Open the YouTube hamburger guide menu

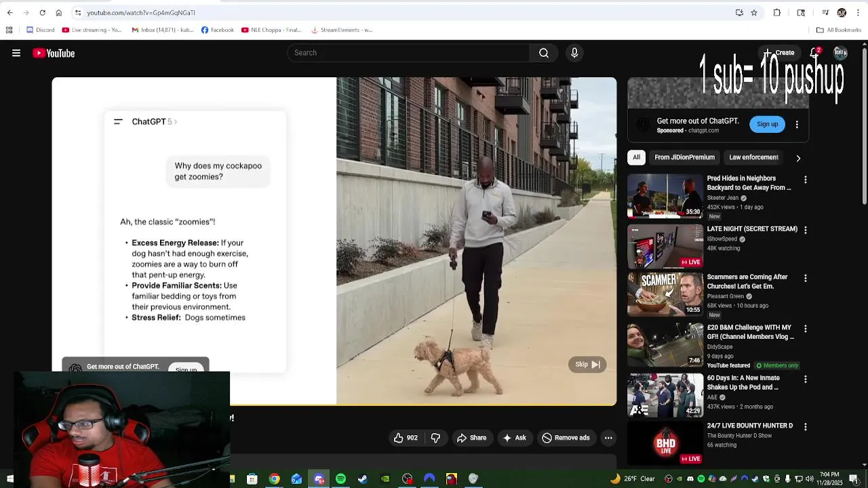click(x=16, y=53)
